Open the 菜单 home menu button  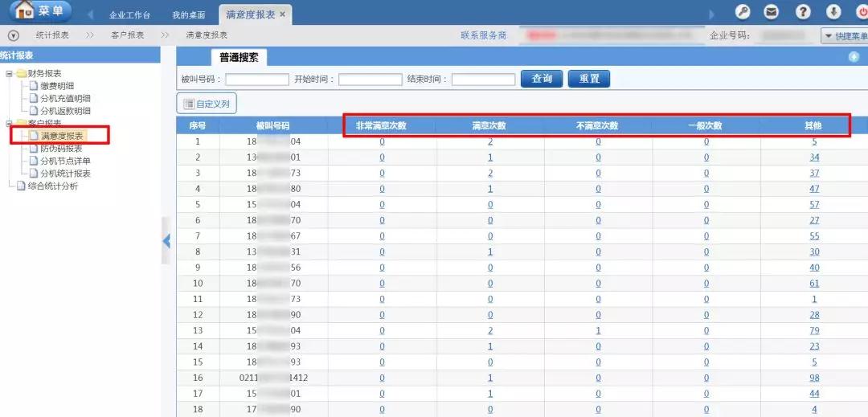(40, 12)
